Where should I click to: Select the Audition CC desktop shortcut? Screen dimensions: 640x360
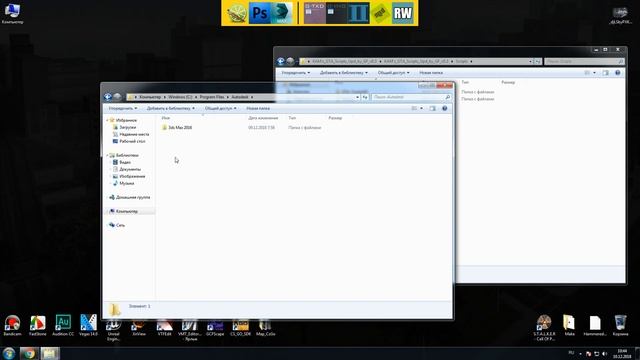63,325
